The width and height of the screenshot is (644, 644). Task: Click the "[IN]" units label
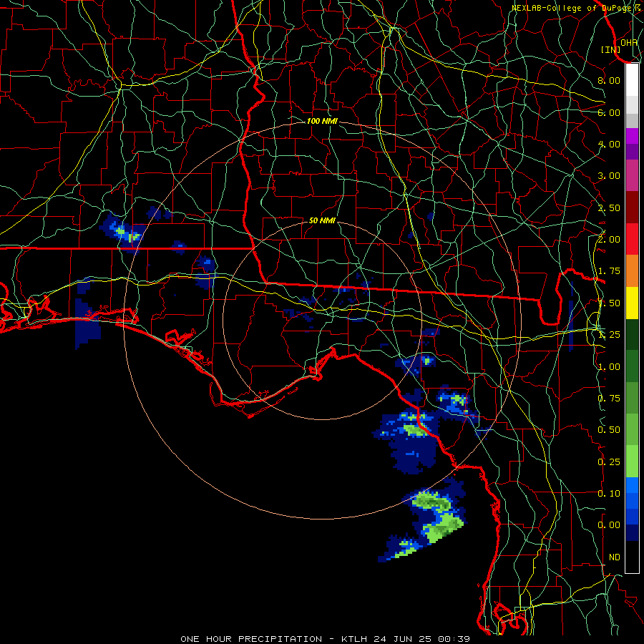(611, 49)
